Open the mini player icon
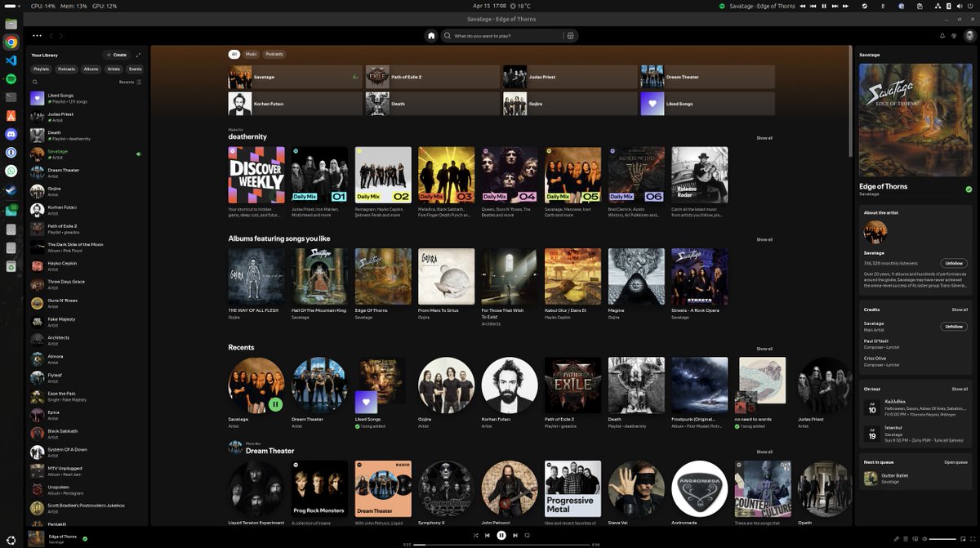 coord(962,539)
